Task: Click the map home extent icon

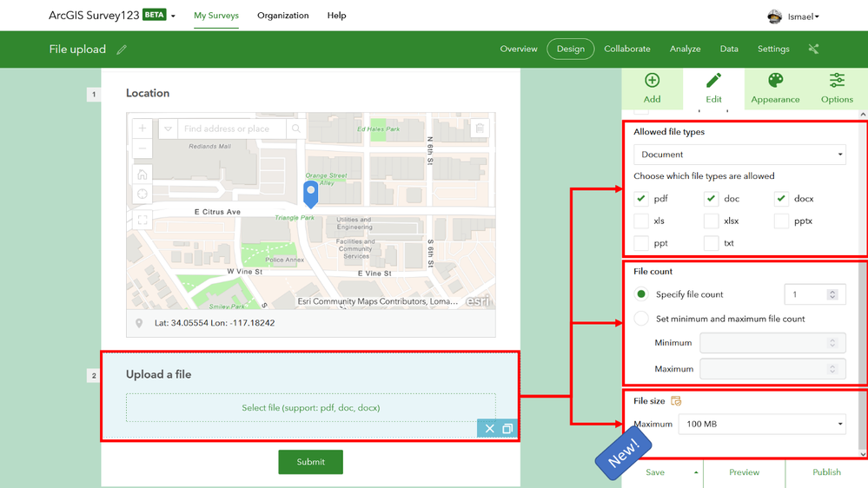Action: point(142,175)
